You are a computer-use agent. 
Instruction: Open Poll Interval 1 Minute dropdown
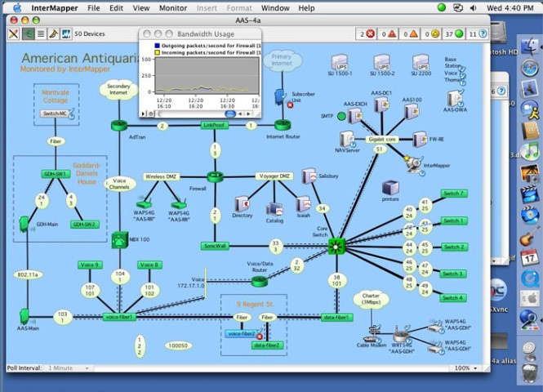click(68, 367)
